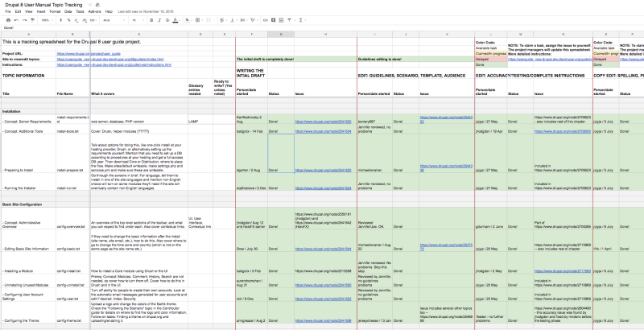Viewport: 644px width, 330px height.
Task: Click the Print icon in toolbar
Action: point(8,20)
